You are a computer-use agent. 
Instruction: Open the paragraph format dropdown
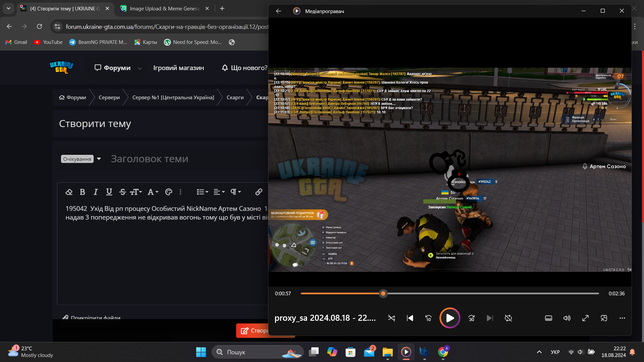click(x=235, y=192)
